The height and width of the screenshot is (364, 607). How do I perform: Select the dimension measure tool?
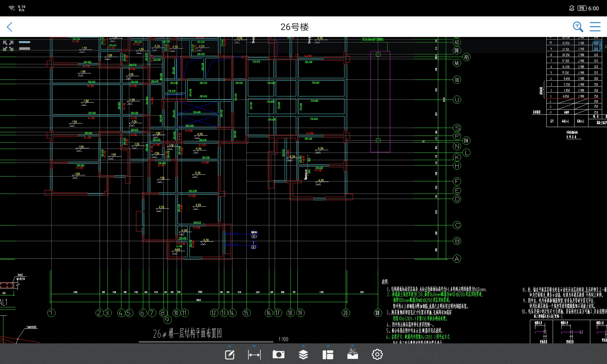(254, 354)
